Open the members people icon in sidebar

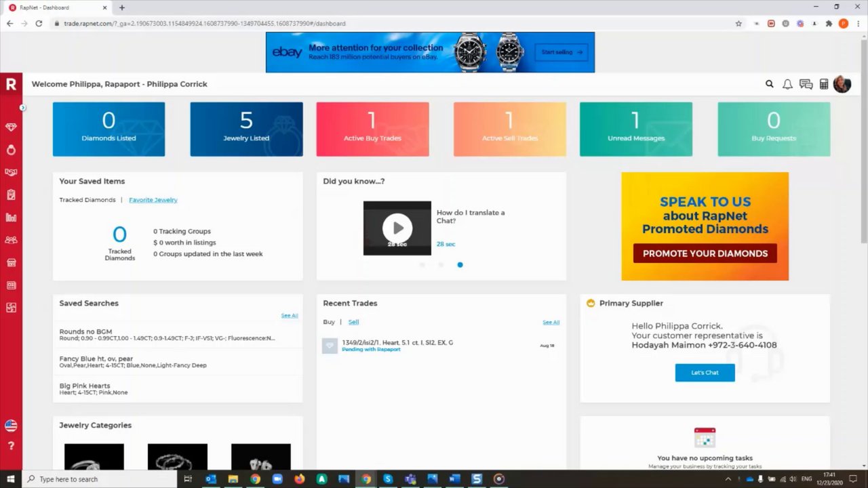coord(11,240)
